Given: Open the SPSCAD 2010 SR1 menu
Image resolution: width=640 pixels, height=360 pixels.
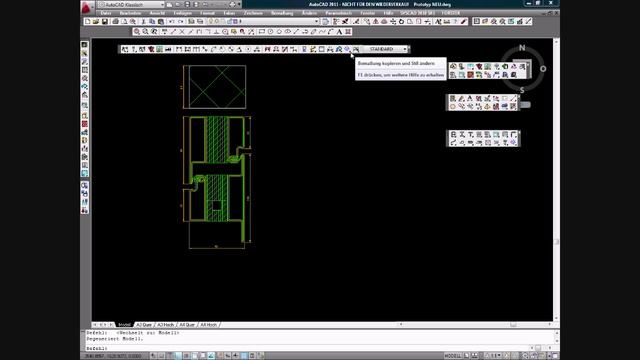Looking at the screenshot, I should click(x=417, y=13).
